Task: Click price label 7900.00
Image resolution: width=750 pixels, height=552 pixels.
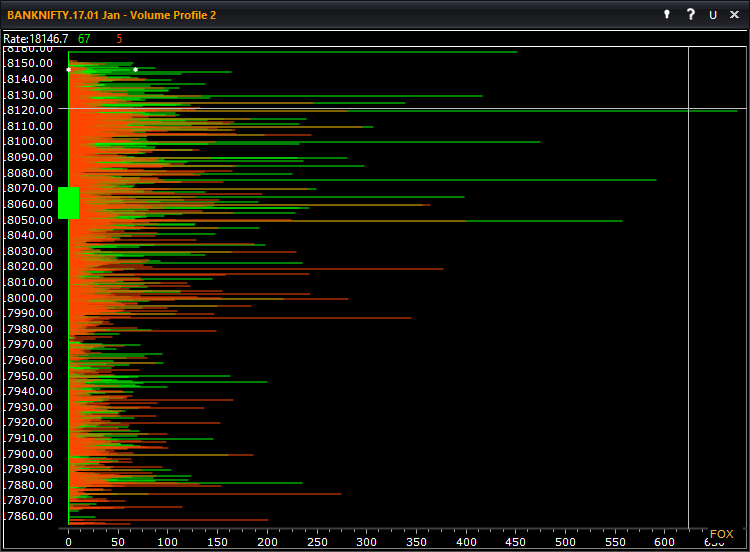Action: (29, 453)
